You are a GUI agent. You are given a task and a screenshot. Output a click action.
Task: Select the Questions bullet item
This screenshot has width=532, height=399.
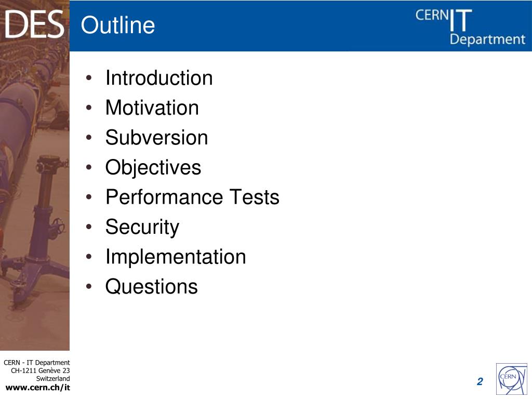click(151, 286)
